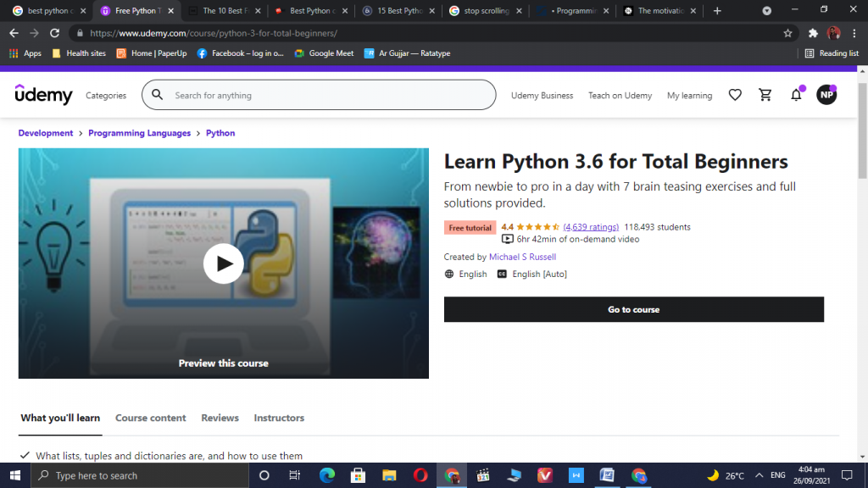The image size is (868, 488).
Task: Show hidden system tray icons
Action: pos(759,475)
